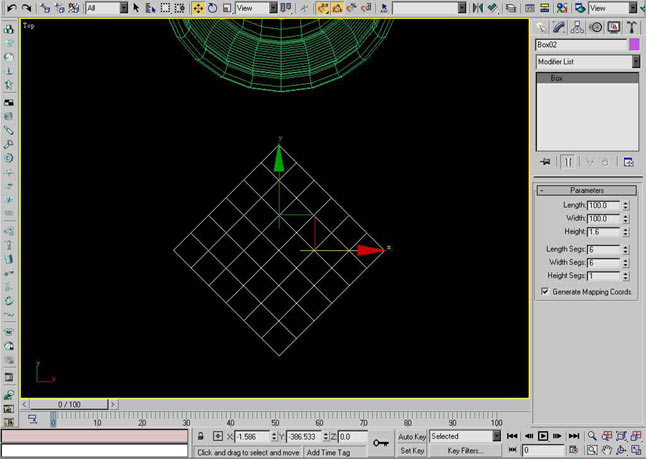Click the Undo arrow icon
Viewport: 646px width, 459px height.
(x=12, y=8)
